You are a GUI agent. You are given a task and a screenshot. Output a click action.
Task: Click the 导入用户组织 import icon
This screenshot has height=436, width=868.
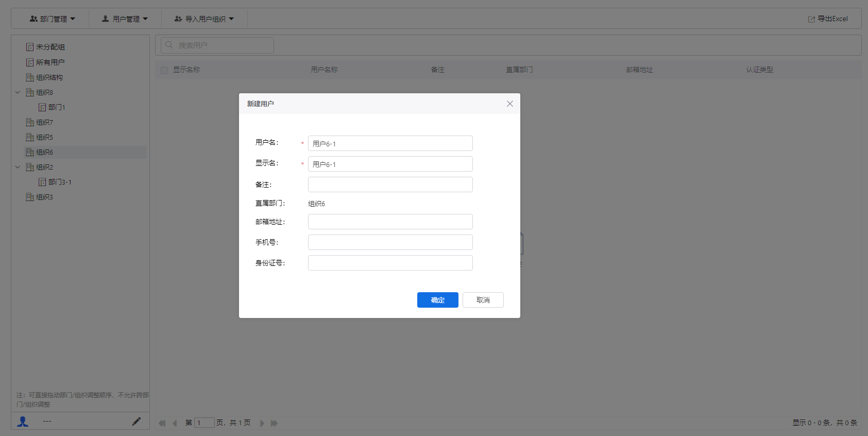coord(178,19)
